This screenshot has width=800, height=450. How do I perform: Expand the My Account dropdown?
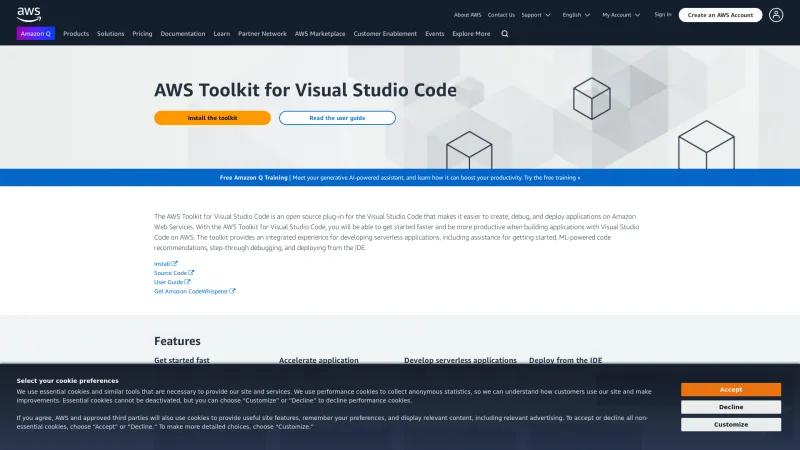pos(621,15)
